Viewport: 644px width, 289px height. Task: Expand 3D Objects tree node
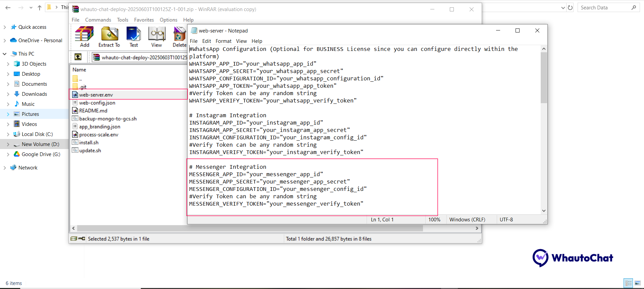(8, 64)
